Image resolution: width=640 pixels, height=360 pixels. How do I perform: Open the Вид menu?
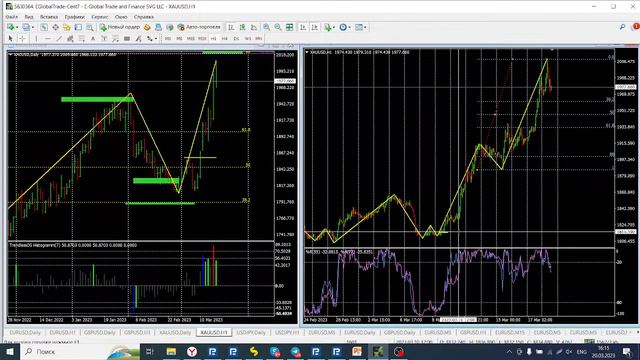point(29,17)
